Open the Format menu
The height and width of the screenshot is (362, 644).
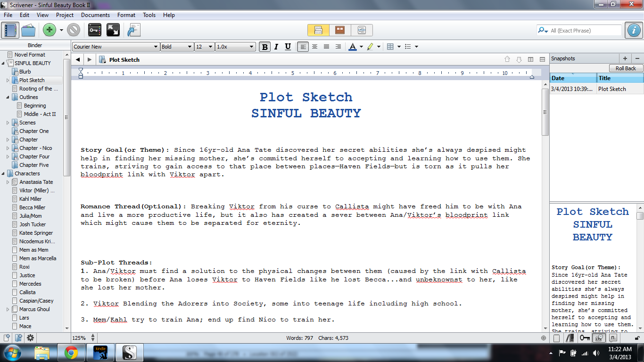pyautogui.click(x=126, y=15)
